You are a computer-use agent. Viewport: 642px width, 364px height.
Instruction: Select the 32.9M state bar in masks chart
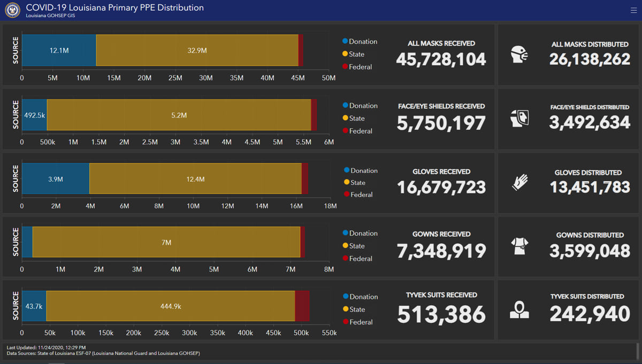coord(197,50)
